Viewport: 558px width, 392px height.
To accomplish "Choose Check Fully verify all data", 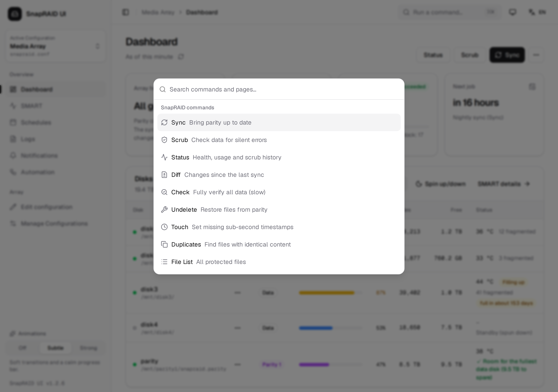I will [279, 192].
